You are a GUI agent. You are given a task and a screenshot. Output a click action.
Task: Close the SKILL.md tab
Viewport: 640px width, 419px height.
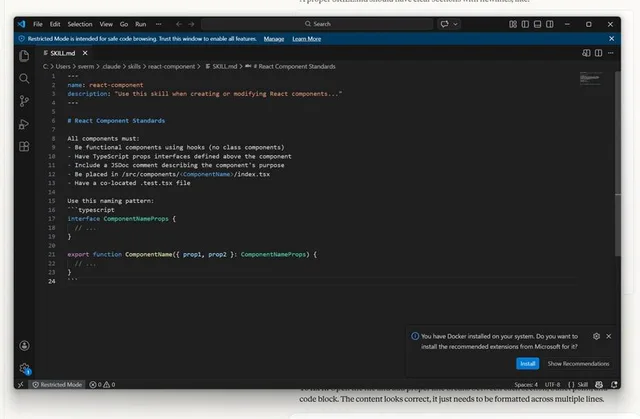coord(85,53)
